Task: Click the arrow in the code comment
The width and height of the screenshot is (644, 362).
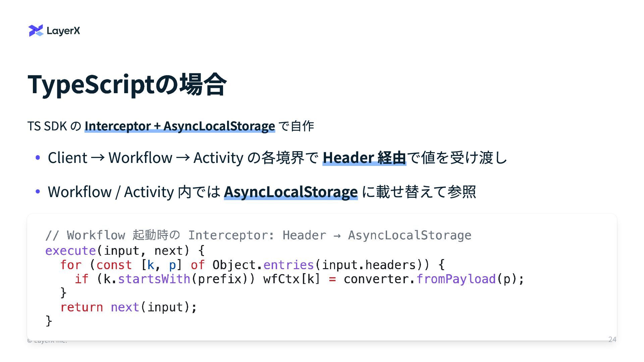Action: 337,236
